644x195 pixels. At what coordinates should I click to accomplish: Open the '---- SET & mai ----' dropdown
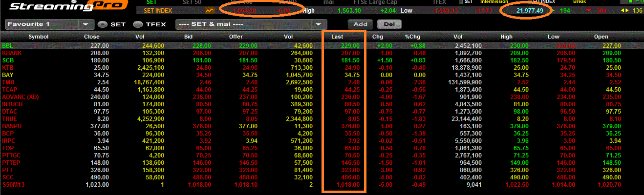(252, 24)
